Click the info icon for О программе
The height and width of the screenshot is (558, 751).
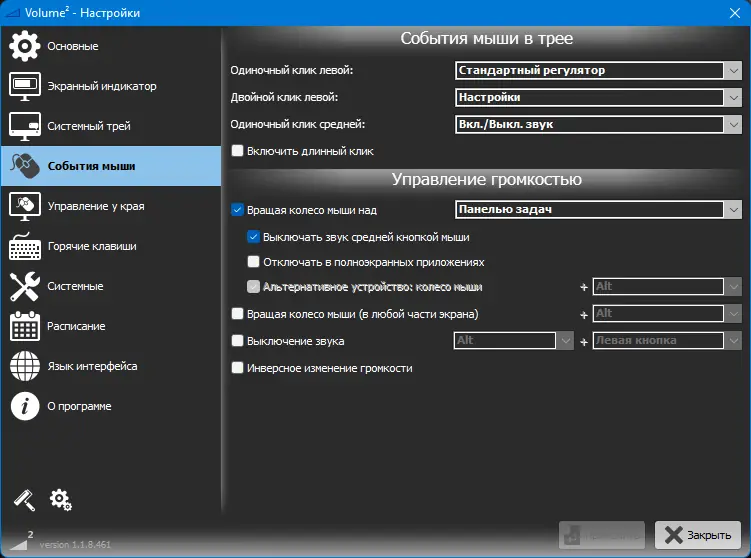click(x=24, y=406)
